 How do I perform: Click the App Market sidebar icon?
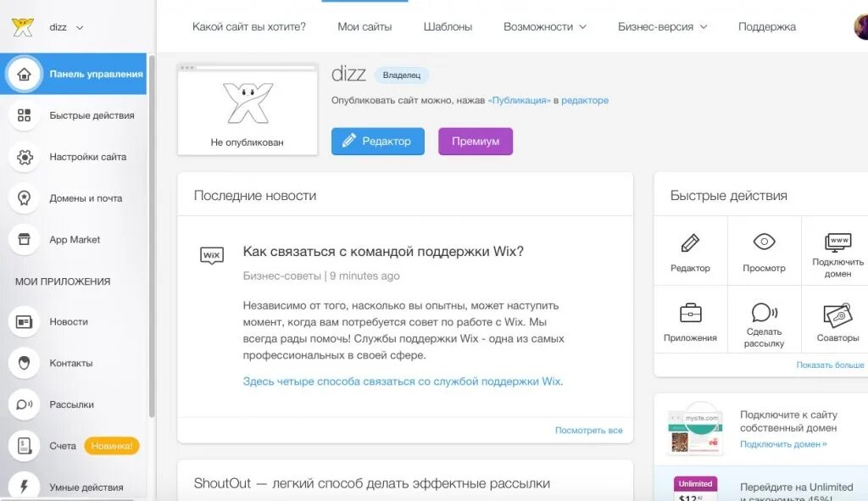(x=23, y=239)
